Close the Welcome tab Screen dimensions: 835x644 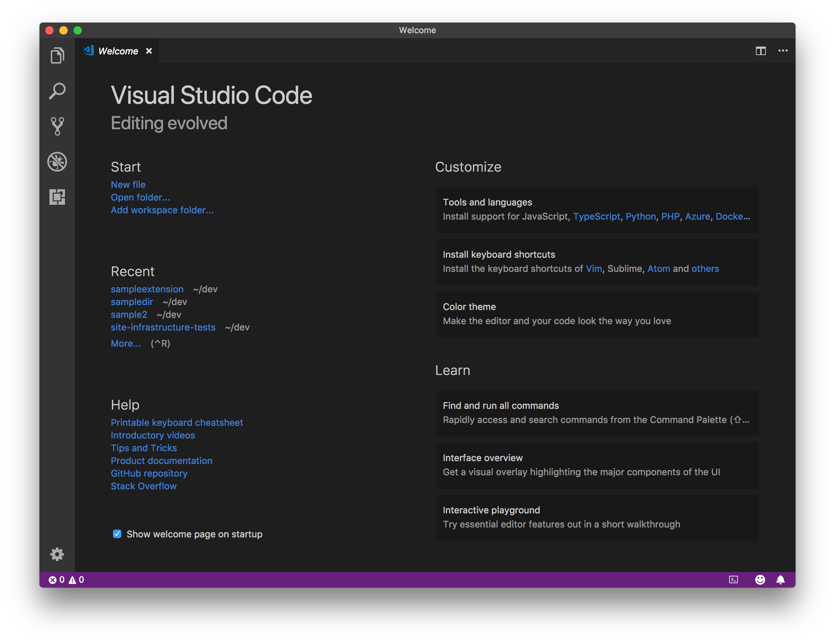(x=149, y=51)
